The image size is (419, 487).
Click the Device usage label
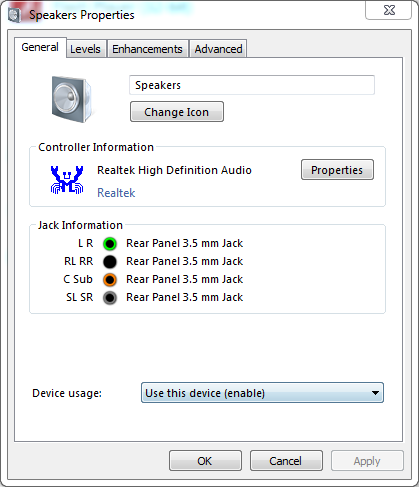[67, 393]
